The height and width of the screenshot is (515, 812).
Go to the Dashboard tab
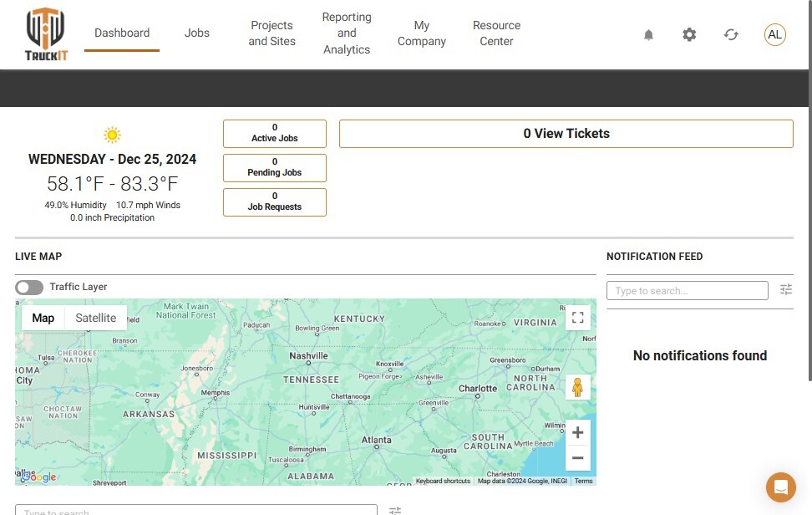122,33
